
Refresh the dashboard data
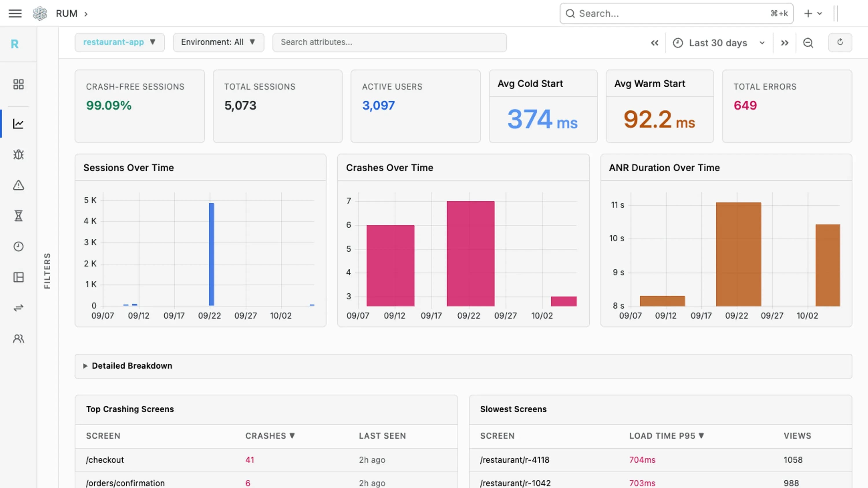[840, 42]
